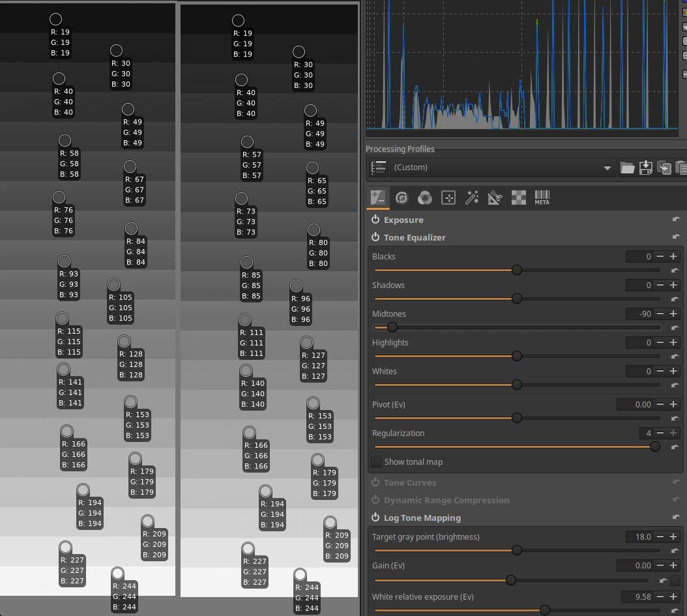Open the Details tab with the circular icon

point(402,198)
